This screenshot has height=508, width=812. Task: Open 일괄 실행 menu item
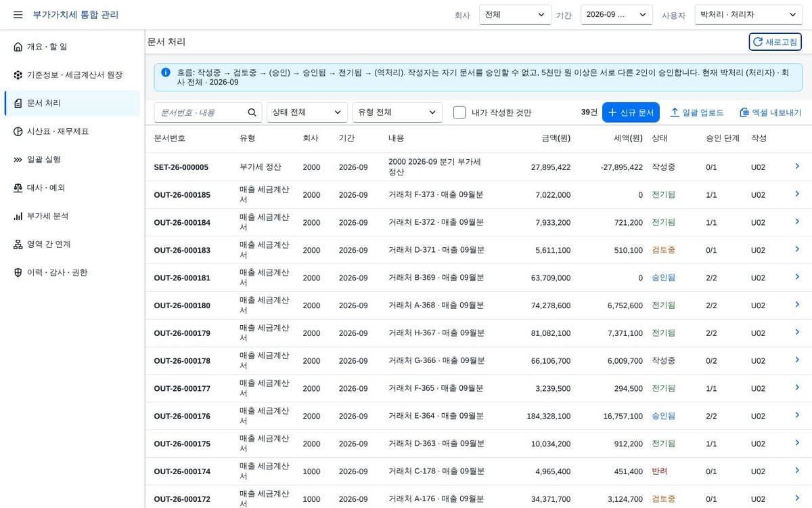[72, 160]
